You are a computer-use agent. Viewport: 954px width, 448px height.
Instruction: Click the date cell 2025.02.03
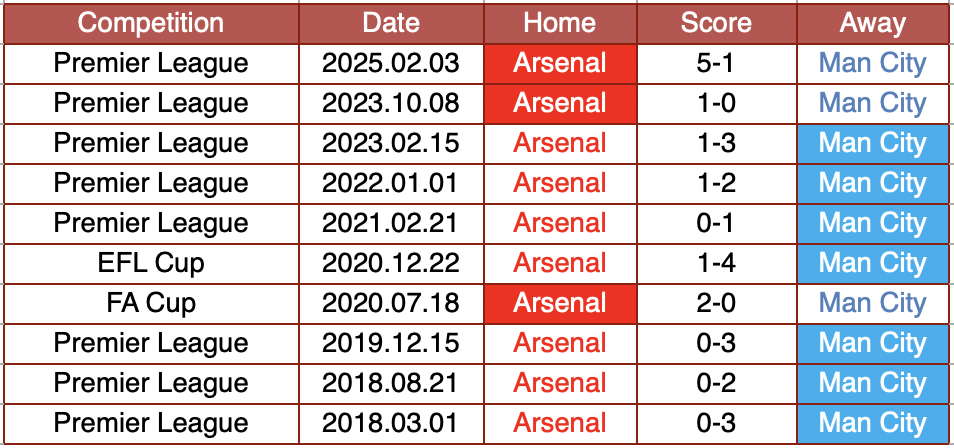(391, 64)
